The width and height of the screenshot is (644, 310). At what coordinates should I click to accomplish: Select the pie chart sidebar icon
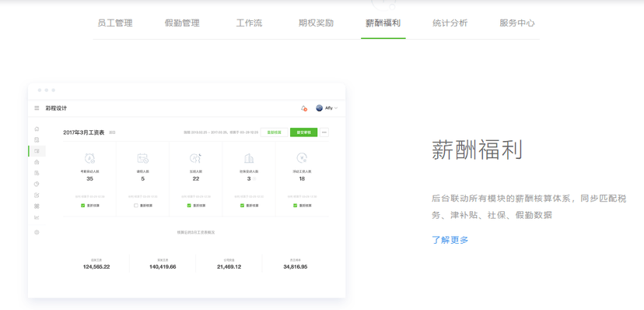tap(37, 184)
